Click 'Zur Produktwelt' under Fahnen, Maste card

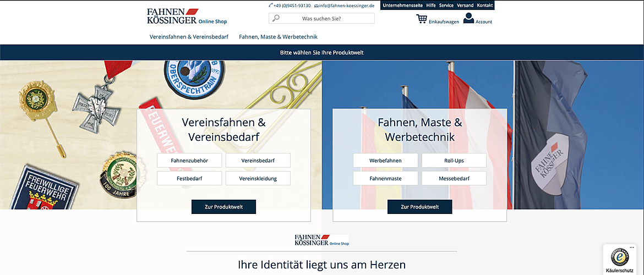(420, 207)
